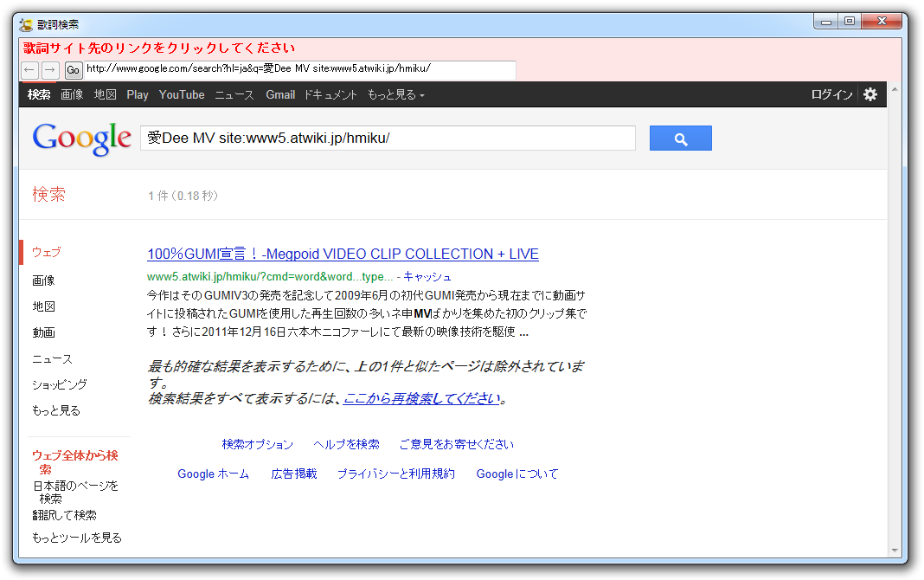Viewport: 924px width, 580px height.
Task: Expand the もっと見る dropdown in top bar
Action: coord(395,95)
